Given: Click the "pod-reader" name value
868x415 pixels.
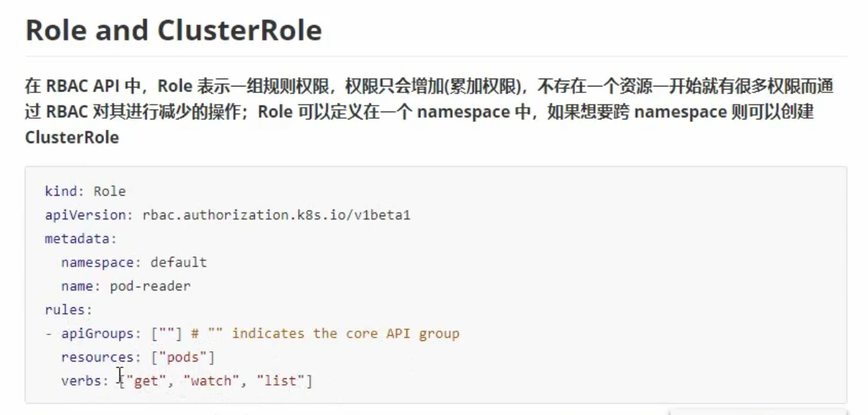Looking at the screenshot, I should click(x=150, y=287).
